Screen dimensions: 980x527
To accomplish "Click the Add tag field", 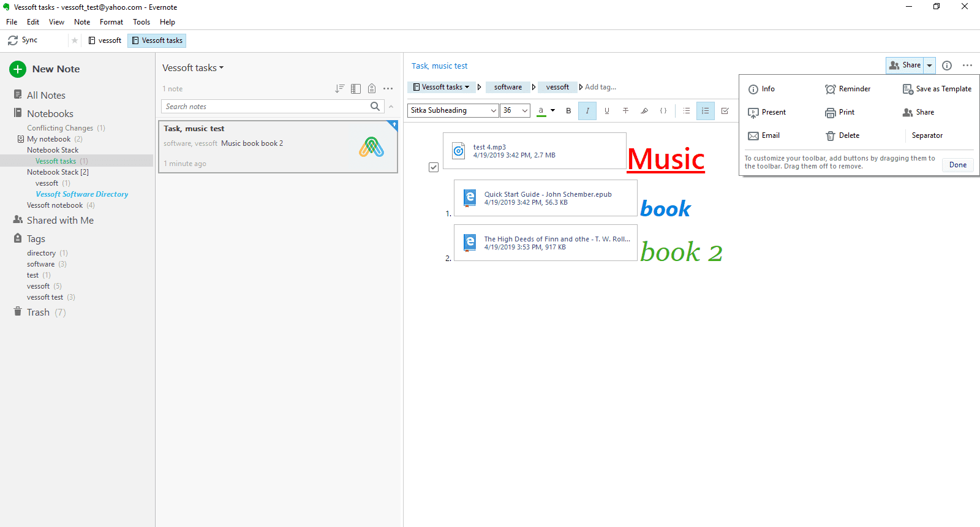I will point(600,87).
